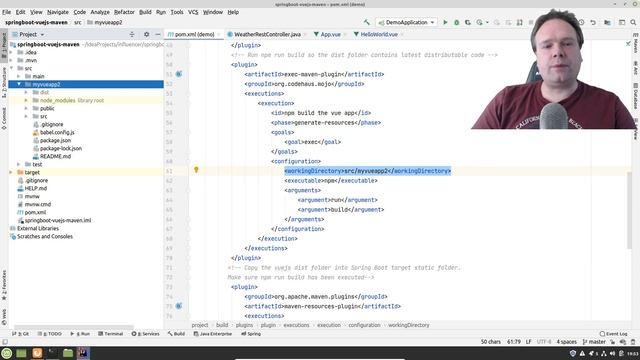Switch to HelloWorld.vue tab

tap(378, 34)
